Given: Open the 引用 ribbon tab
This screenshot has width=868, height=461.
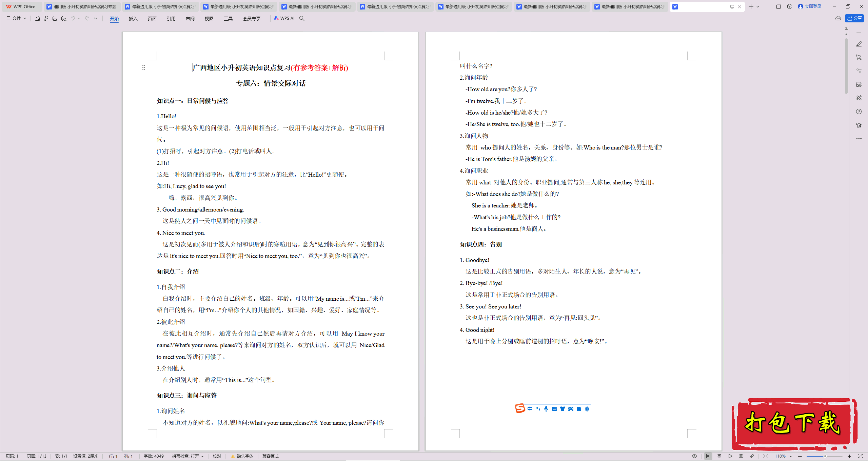Looking at the screenshot, I should tap(171, 19).
